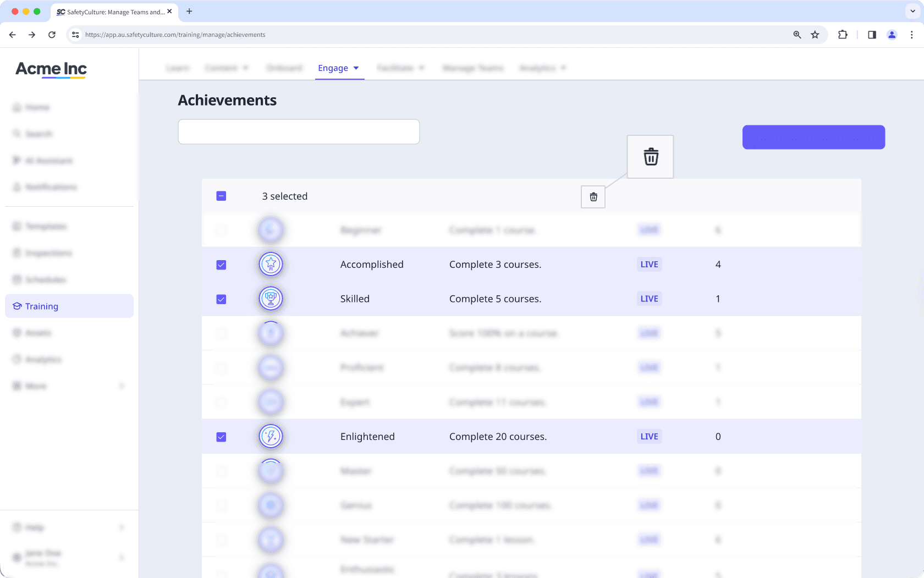
Task: Click the achievements search input field
Action: pos(299,131)
